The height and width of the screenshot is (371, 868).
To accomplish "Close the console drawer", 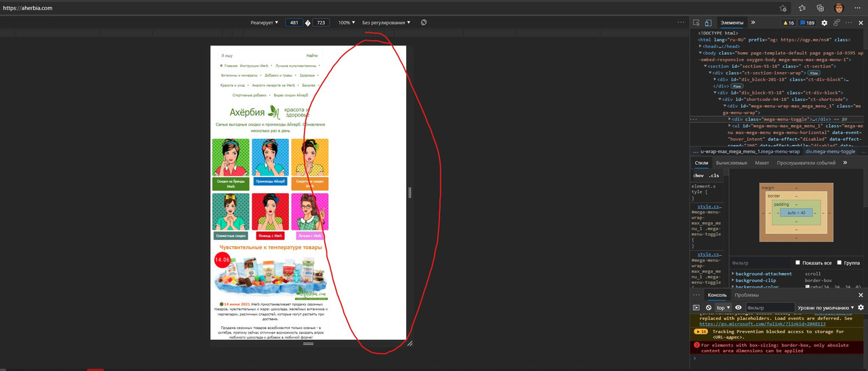I will pos(861,295).
